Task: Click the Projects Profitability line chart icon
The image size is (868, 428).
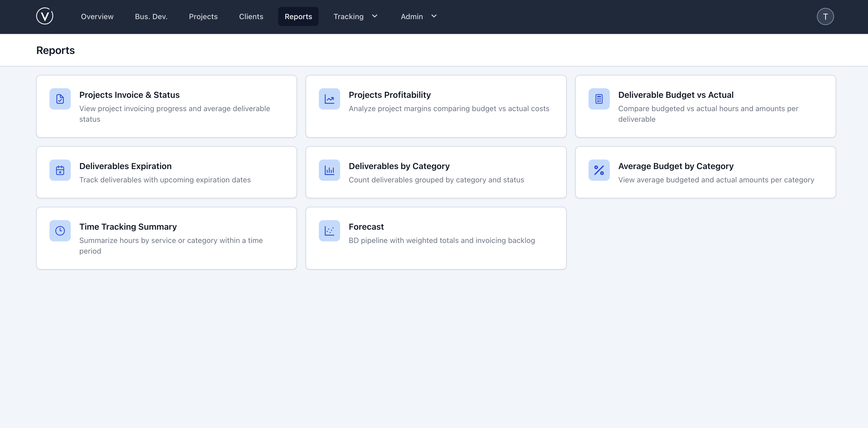Action: coord(329,99)
